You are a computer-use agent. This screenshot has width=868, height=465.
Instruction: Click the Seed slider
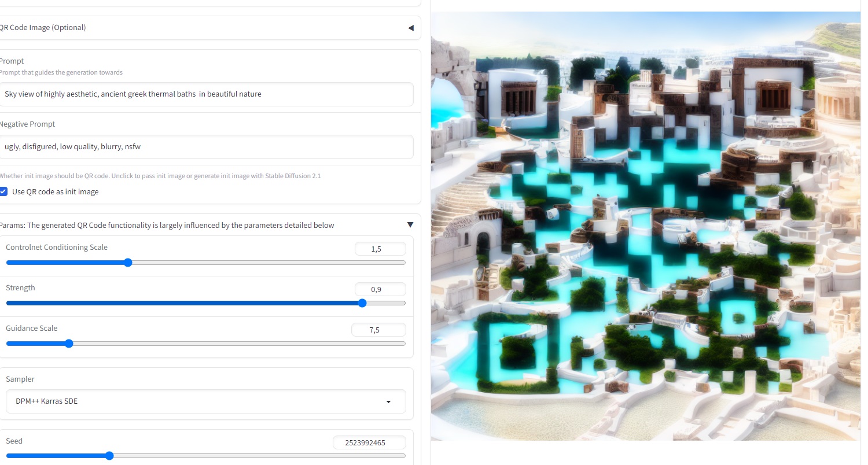(x=205, y=456)
